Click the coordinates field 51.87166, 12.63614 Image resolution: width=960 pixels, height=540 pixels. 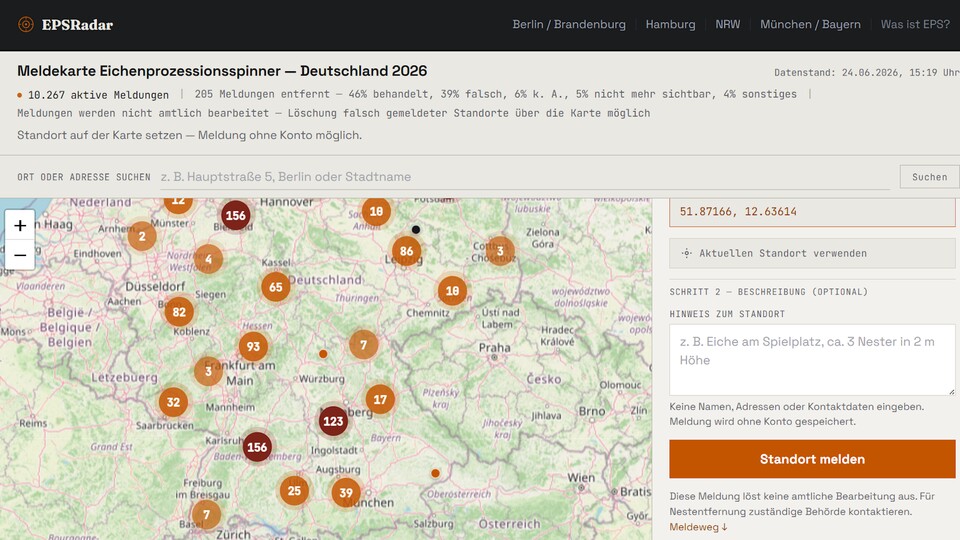[812, 212]
